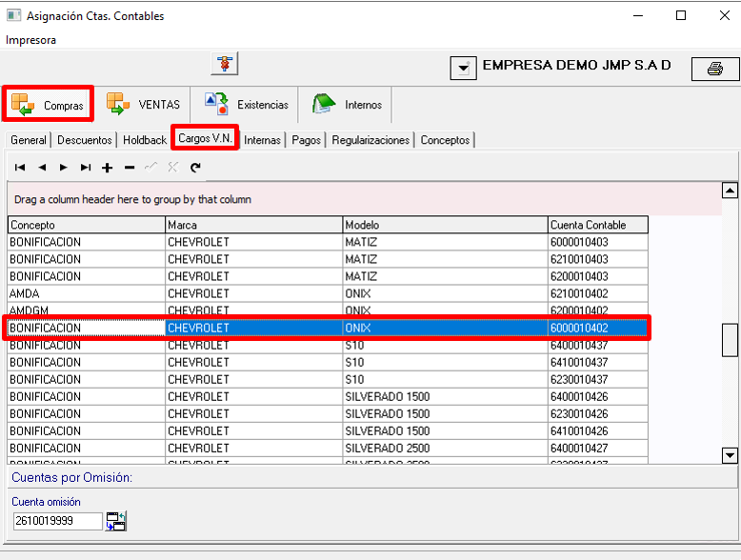Screen dimensions: 741x560
Task: Open the Existencias section
Action: point(246,104)
